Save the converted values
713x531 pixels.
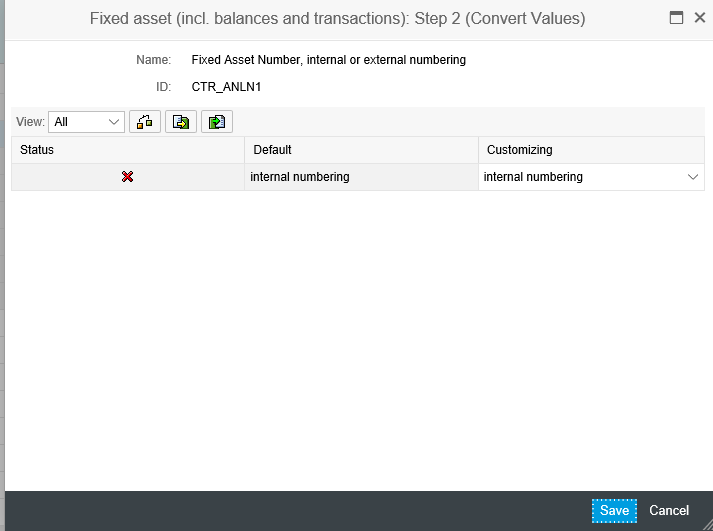point(614,511)
